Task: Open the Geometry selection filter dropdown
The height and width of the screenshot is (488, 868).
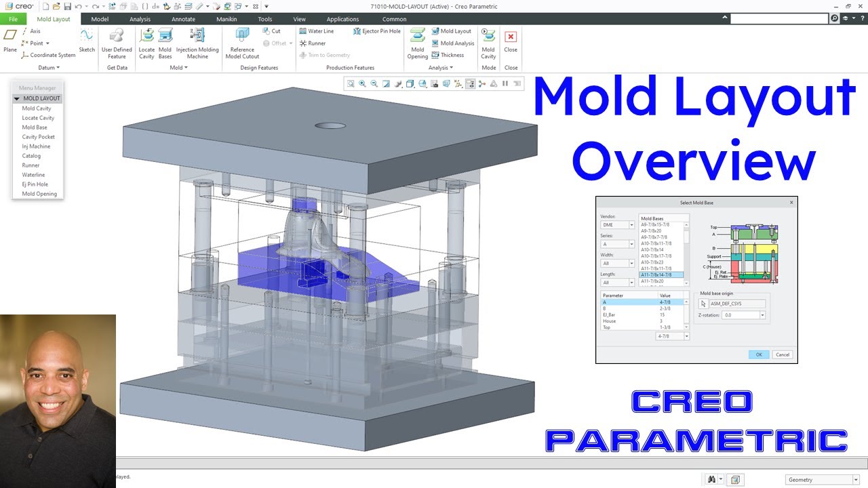Action: coord(856,480)
